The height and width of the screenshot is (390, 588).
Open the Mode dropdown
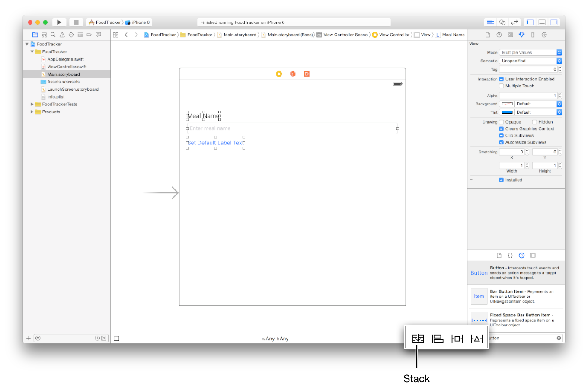531,52
